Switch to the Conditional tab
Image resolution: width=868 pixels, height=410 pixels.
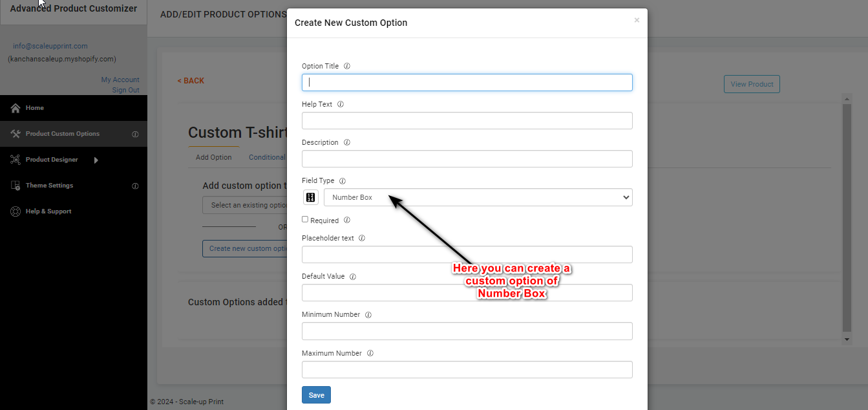(x=266, y=157)
